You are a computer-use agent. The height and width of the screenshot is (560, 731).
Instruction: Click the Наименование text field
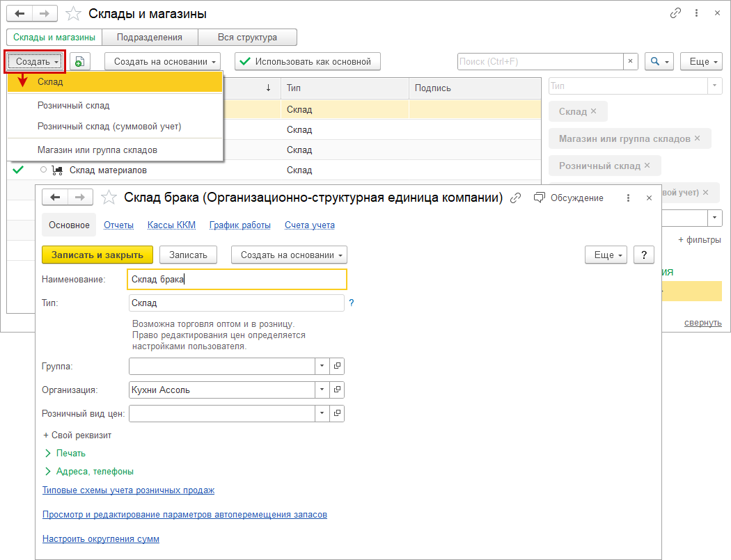(237, 280)
